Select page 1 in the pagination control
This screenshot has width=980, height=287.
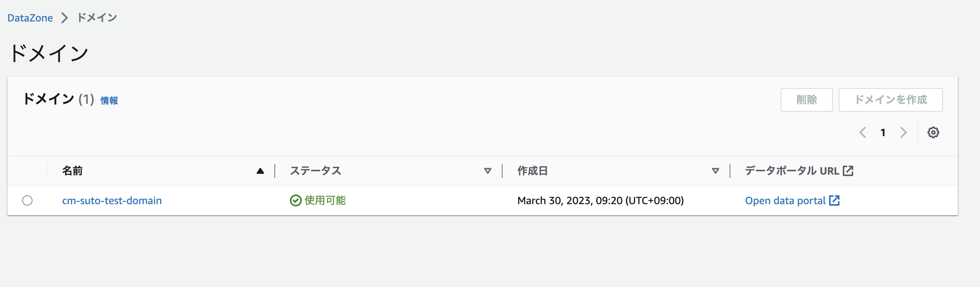(883, 132)
